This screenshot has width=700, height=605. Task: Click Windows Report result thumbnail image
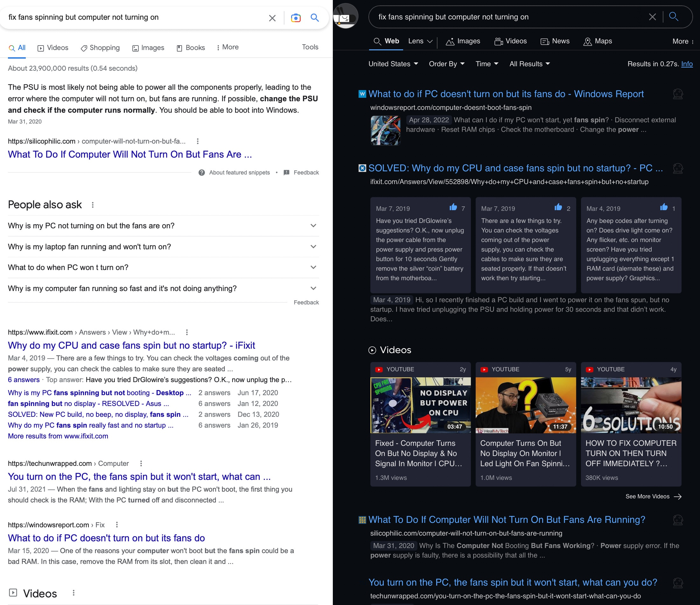pos(385,130)
